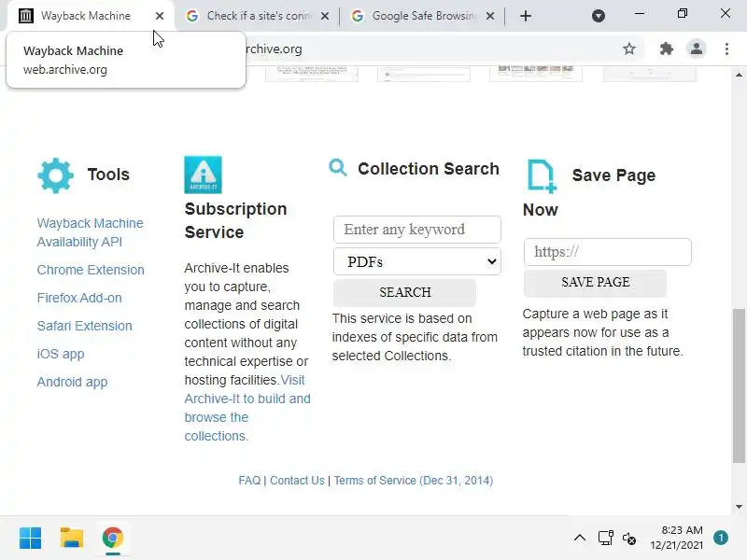Bookmark this page with the star icon
The width and height of the screenshot is (747, 560).
pos(629,49)
